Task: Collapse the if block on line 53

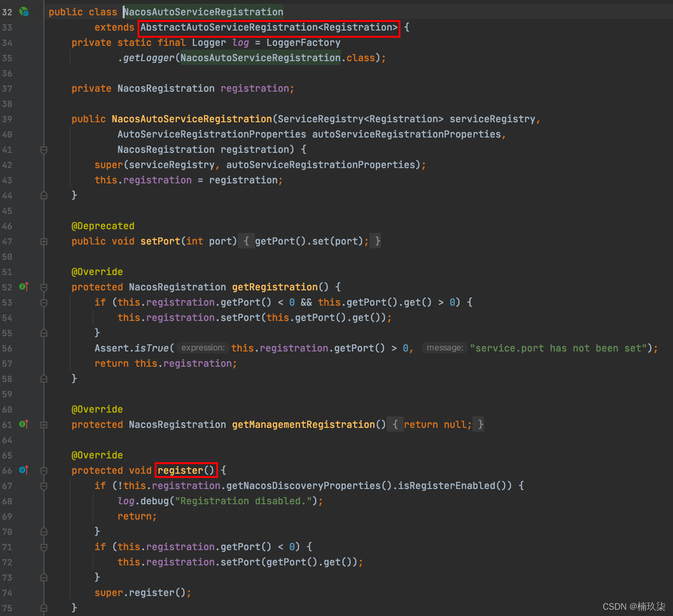Action: [44, 303]
